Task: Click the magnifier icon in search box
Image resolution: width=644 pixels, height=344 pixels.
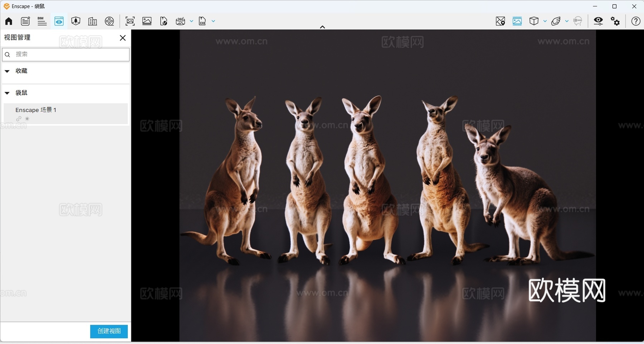Action: coord(8,54)
